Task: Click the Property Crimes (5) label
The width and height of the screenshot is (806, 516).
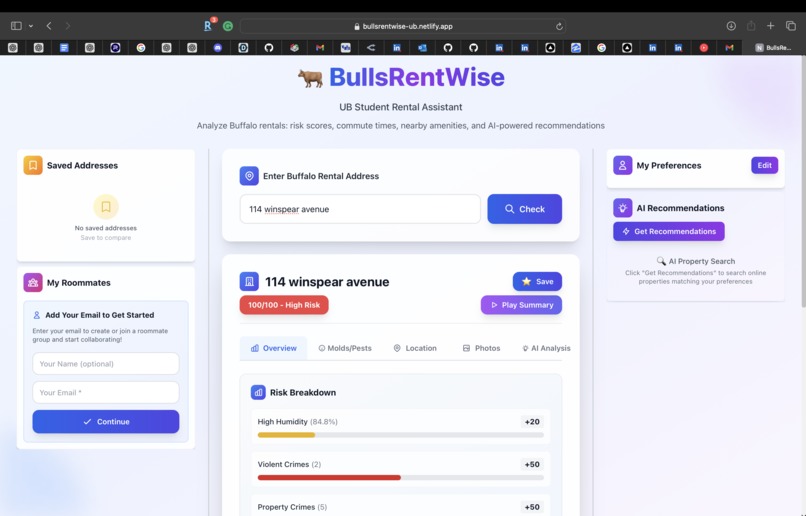Action: 292,507
